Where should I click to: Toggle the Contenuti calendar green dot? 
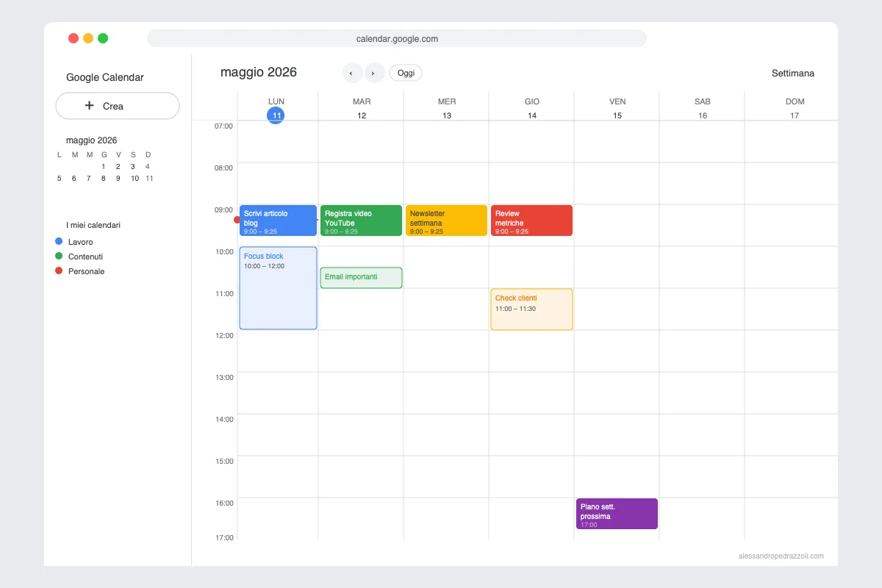(x=59, y=256)
